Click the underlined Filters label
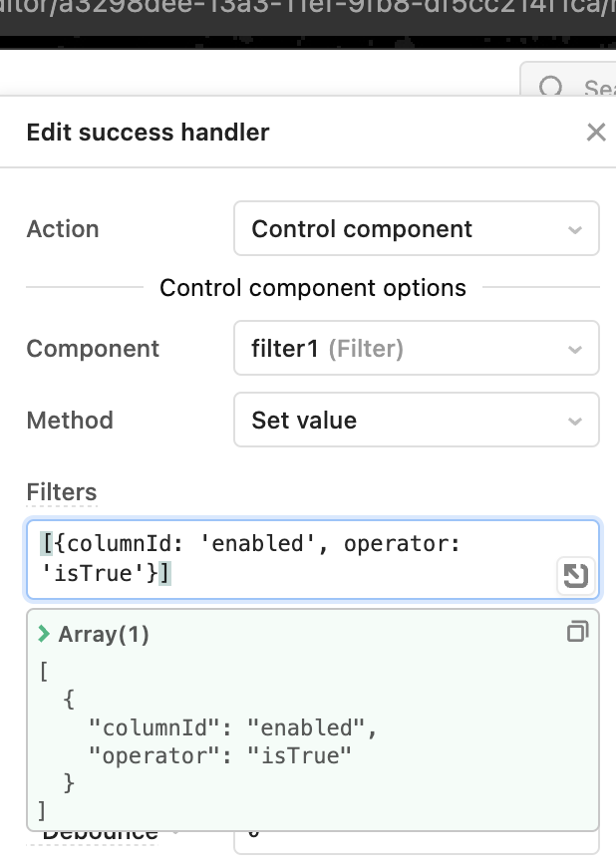The width and height of the screenshot is (616, 865). tap(61, 491)
